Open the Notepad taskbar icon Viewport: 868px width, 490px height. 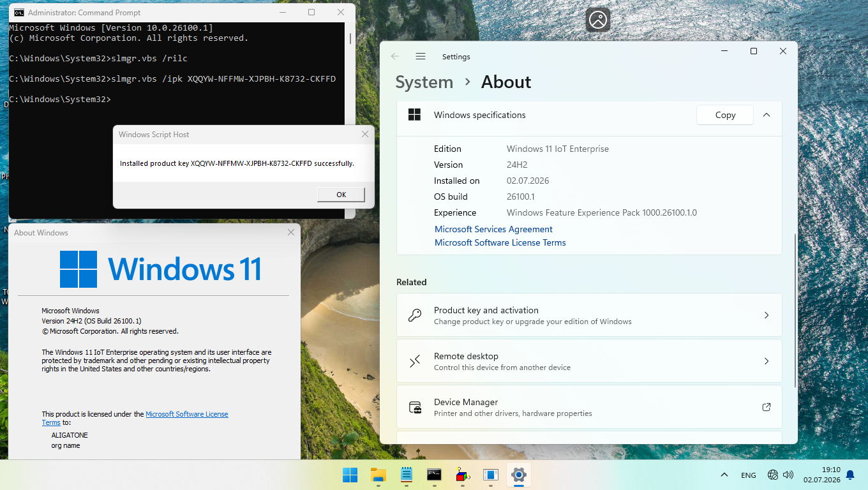tap(406, 475)
